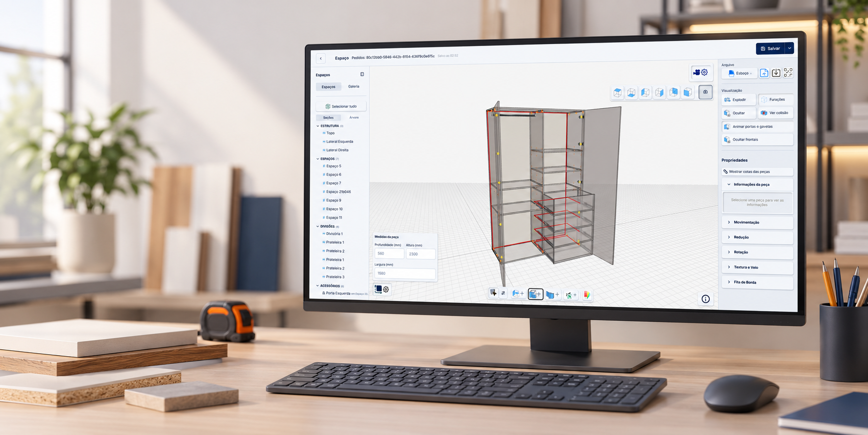Collapse the Espaços sidebar panel icon
Screen dimensions: 868x435
tap(362, 74)
